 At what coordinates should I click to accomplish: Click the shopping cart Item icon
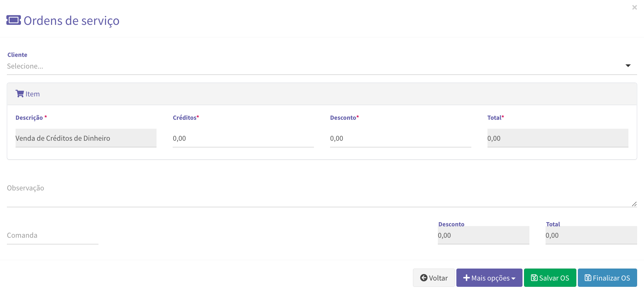tap(20, 94)
